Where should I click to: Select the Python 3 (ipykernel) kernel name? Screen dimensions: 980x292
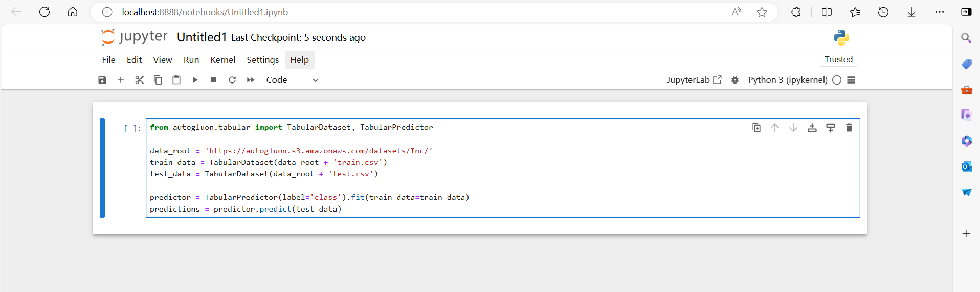click(x=787, y=80)
